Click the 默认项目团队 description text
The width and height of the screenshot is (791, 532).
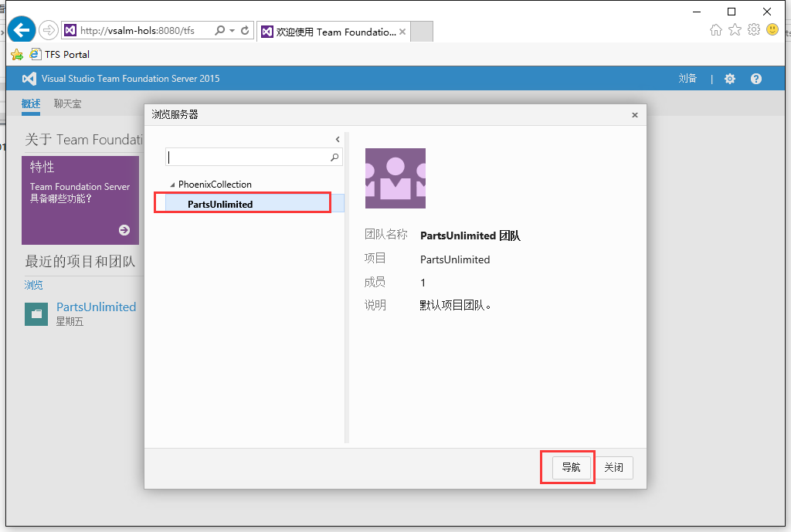(x=455, y=305)
